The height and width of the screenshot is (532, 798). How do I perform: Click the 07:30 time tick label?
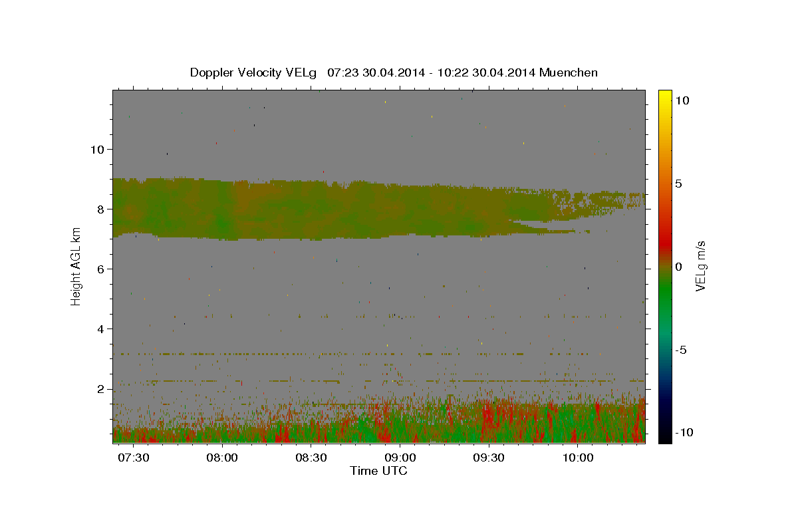click(x=133, y=458)
